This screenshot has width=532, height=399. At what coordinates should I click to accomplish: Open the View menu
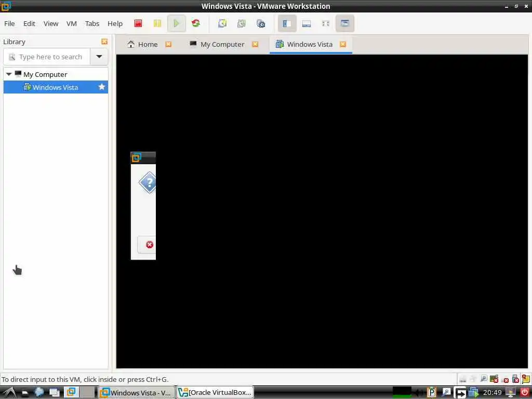pyautogui.click(x=51, y=23)
